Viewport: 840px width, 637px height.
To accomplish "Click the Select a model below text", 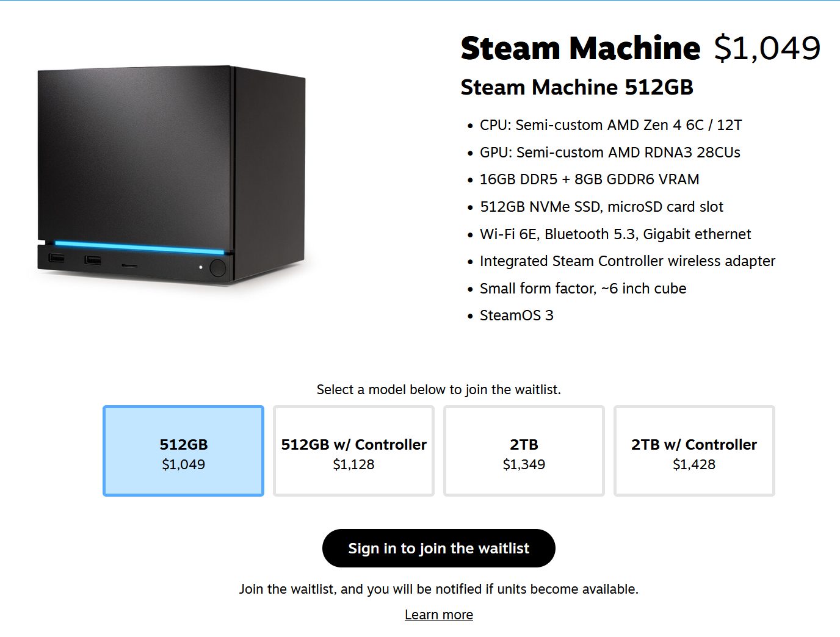I will point(439,389).
